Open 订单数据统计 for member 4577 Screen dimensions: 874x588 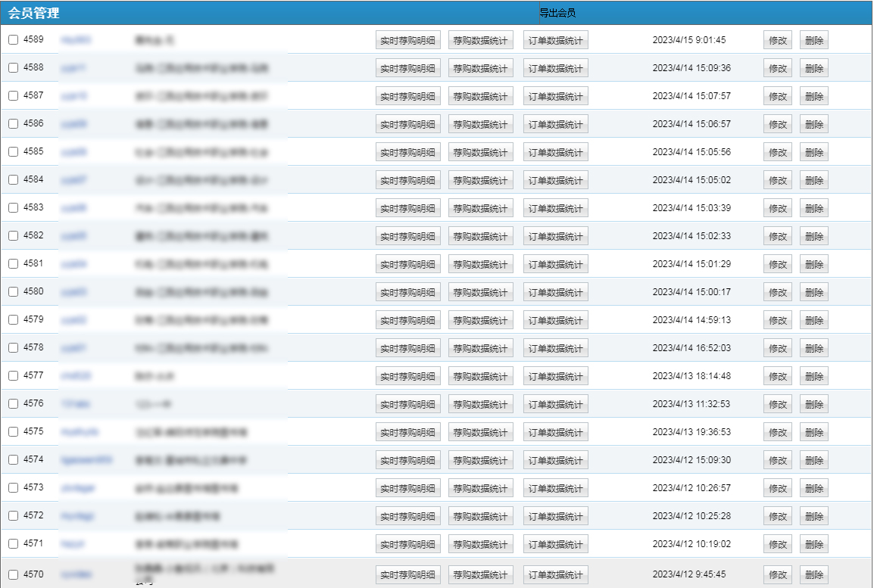(555, 377)
